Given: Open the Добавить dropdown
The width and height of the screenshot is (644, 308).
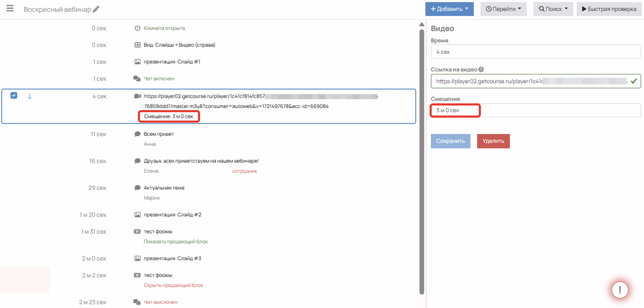Looking at the screenshot, I should point(450,9).
